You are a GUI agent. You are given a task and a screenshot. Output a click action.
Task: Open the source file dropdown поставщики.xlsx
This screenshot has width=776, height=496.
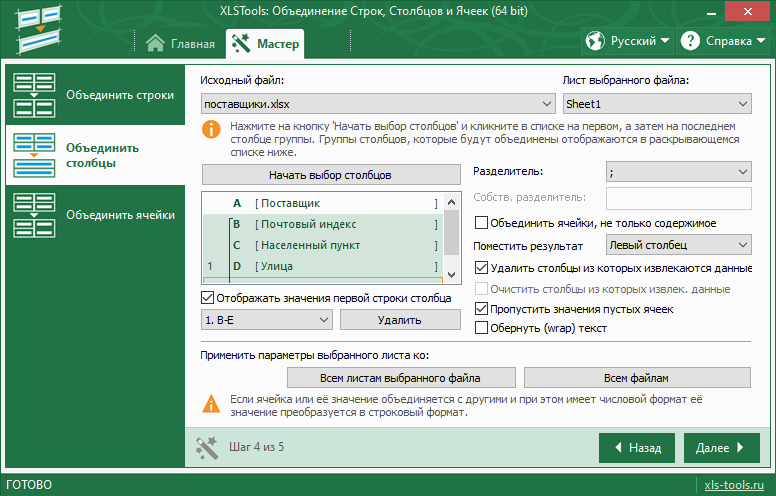pyautogui.click(x=378, y=104)
